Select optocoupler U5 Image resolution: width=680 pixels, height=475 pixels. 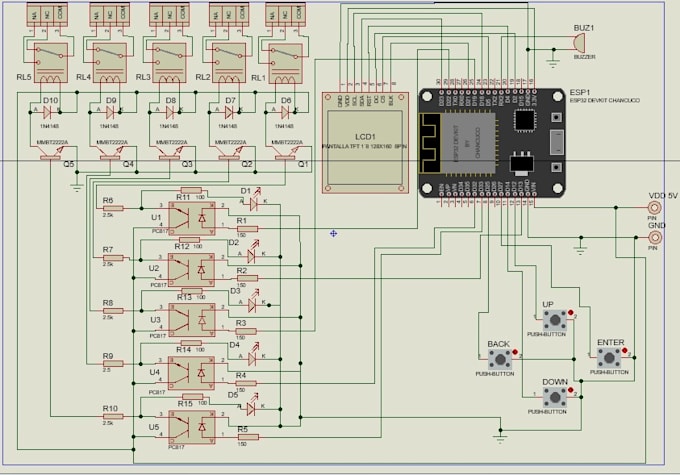click(x=192, y=427)
